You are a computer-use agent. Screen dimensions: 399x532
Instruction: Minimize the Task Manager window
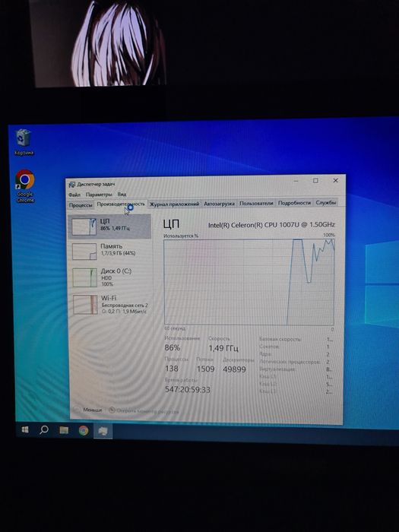click(296, 181)
